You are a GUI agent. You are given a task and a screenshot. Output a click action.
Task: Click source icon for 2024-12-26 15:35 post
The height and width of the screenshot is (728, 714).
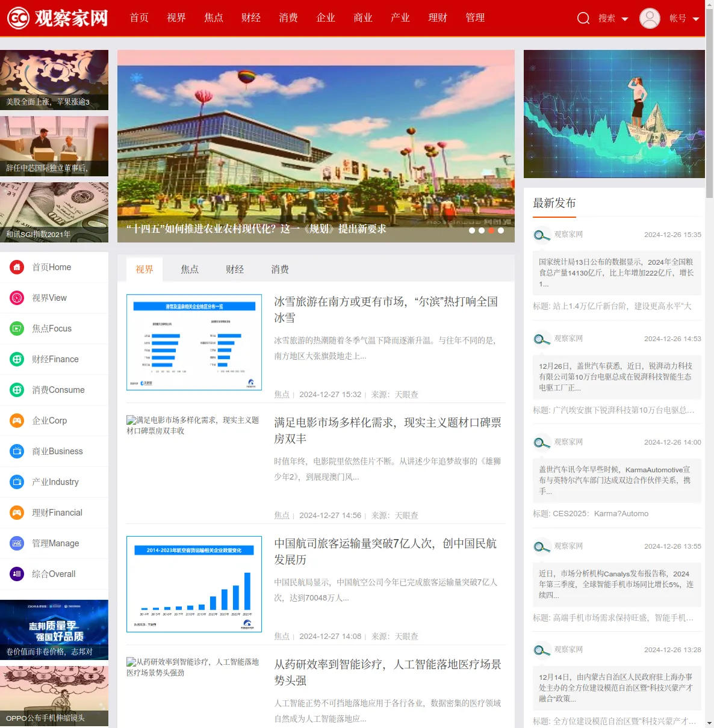click(542, 235)
